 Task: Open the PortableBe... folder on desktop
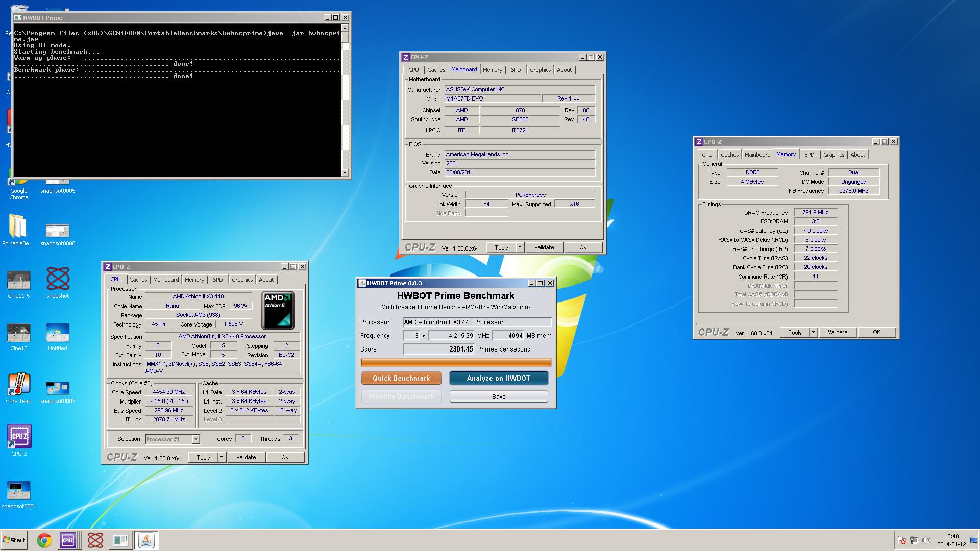[x=18, y=230]
